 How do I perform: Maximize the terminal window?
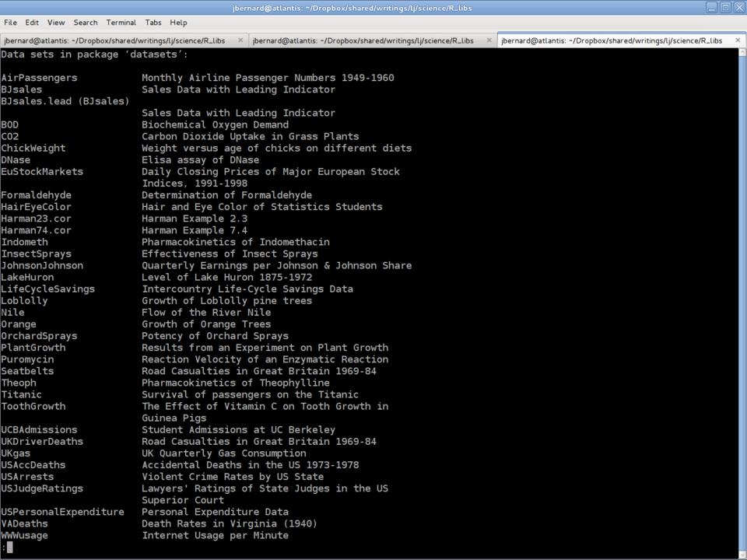(x=725, y=7)
